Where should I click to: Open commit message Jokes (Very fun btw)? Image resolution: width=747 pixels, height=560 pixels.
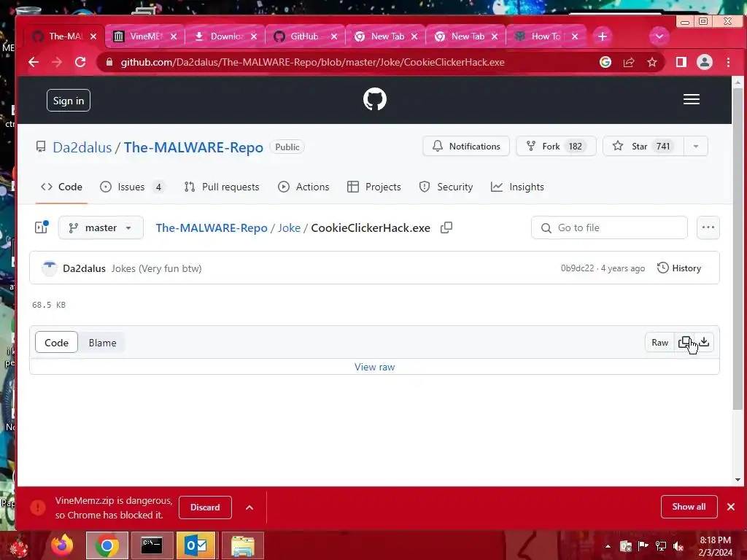click(x=156, y=268)
